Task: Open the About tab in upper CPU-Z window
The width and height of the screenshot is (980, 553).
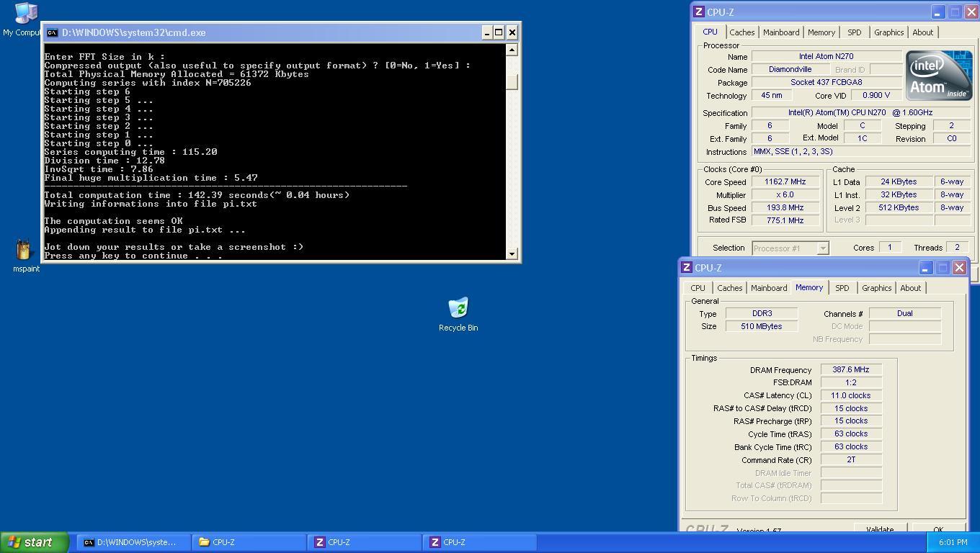Action: coord(922,32)
